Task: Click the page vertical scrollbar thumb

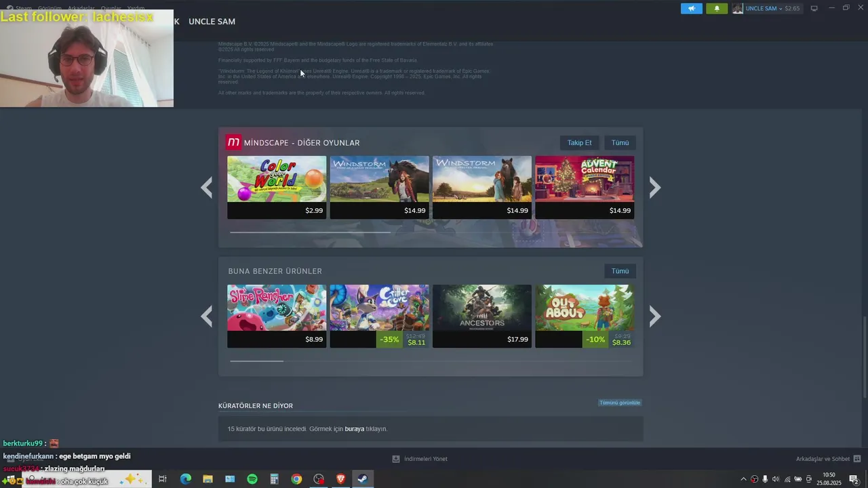Action: click(864, 357)
